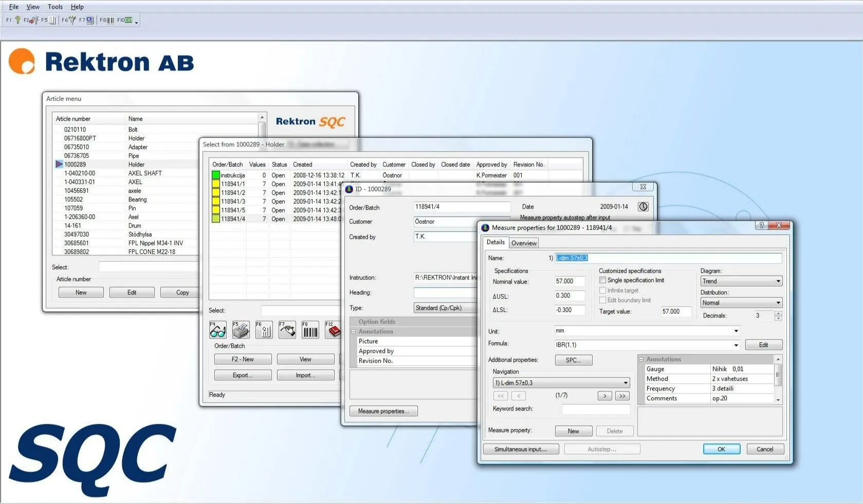Click the help question mark in Measure properties title bar
The height and width of the screenshot is (504, 863).
click(x=761, y=226)
